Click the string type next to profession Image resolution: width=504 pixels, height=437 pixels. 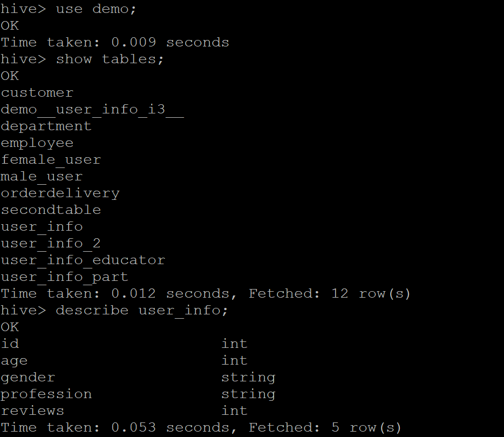coord(248,394)
